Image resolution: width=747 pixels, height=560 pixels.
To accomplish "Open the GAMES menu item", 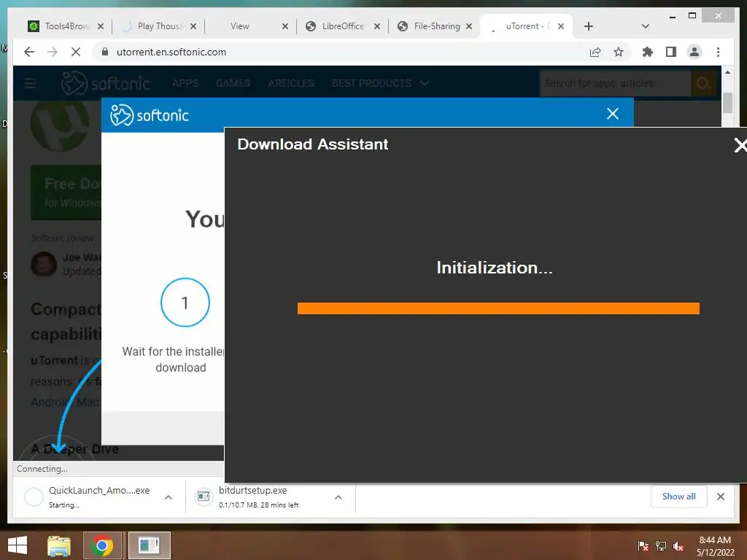I will [233, 83].
